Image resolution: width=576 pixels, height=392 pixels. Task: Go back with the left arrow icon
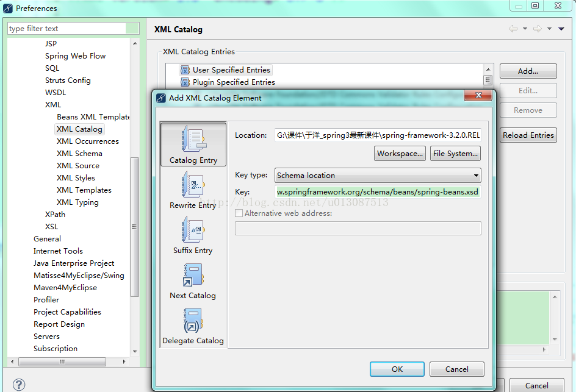point(513,29)
